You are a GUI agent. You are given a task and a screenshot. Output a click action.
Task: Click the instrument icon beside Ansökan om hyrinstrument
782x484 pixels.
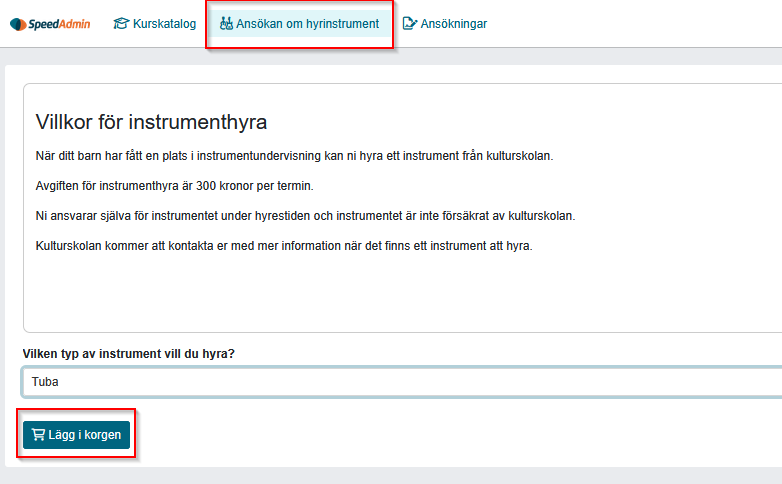(x=226, y=23)
